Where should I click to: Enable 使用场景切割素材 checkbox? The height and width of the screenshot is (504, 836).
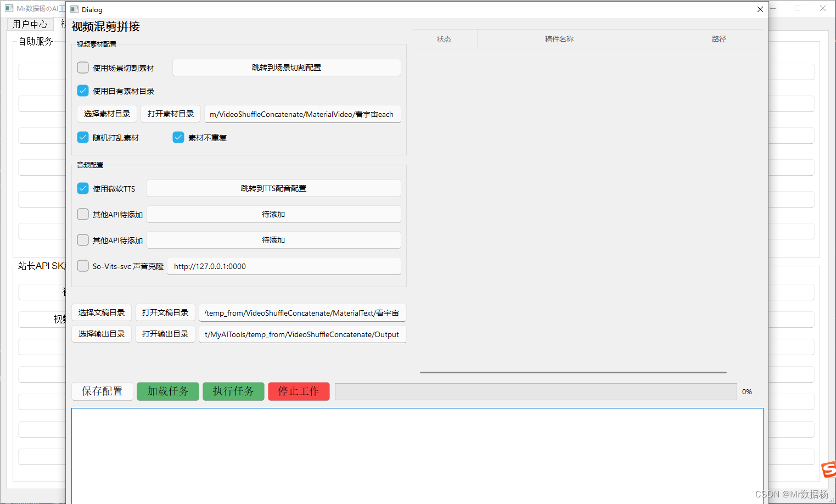coord(83,68)
